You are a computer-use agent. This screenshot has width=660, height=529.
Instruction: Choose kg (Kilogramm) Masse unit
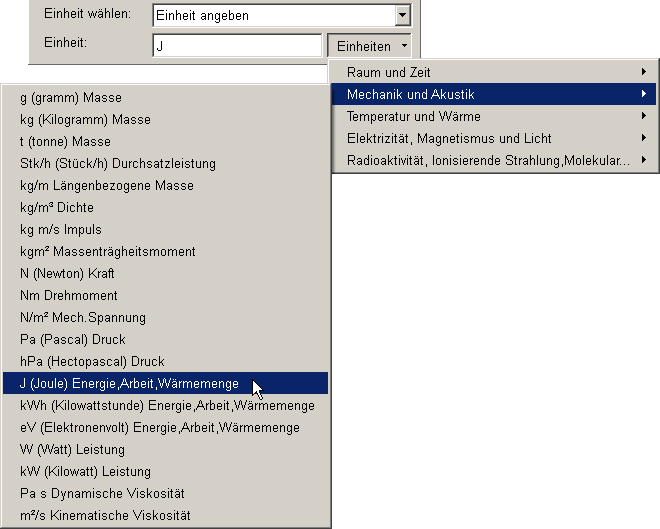click(x=165, y=120)
